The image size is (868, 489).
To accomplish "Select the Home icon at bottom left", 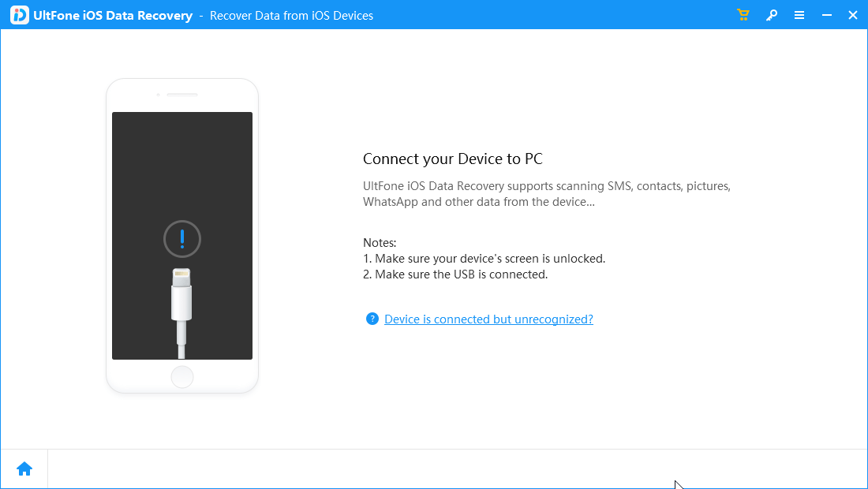I will (x=24, y=468).
